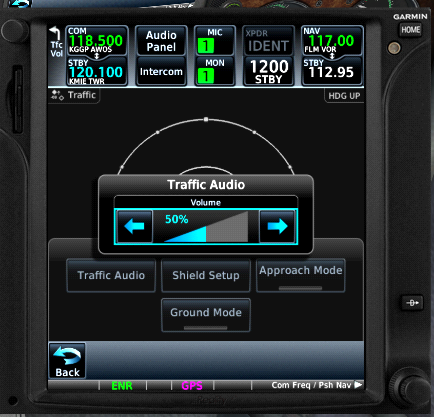Activate XPDR IDENT
Viewport: 434px width, 417px height.
coord(268,41)
